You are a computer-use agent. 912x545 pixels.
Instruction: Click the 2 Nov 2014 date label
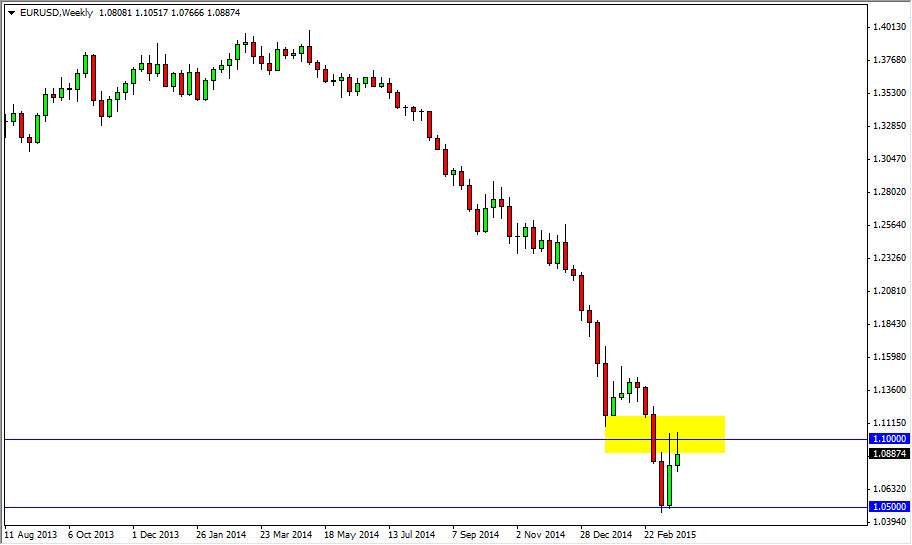(x=540, y=535)
